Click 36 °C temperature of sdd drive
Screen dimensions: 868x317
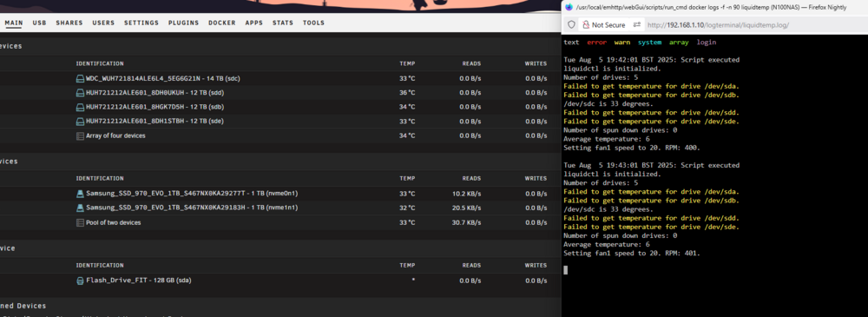407,93
